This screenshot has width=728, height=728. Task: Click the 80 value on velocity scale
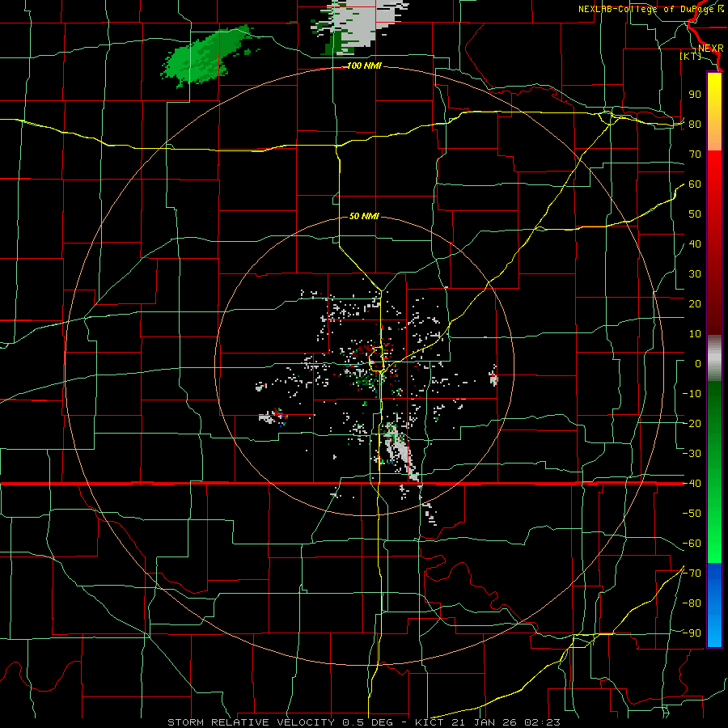tap(695, 125)
